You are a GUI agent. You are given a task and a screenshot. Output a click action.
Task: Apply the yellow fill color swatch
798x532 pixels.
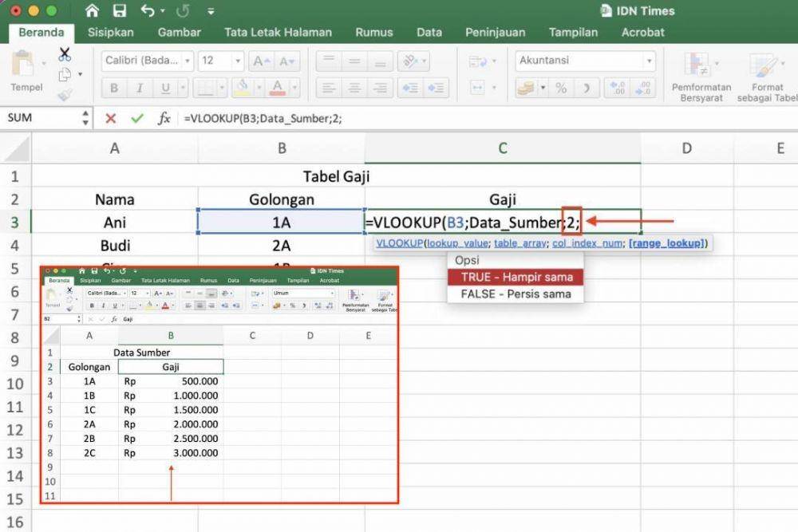coord(243,88)
